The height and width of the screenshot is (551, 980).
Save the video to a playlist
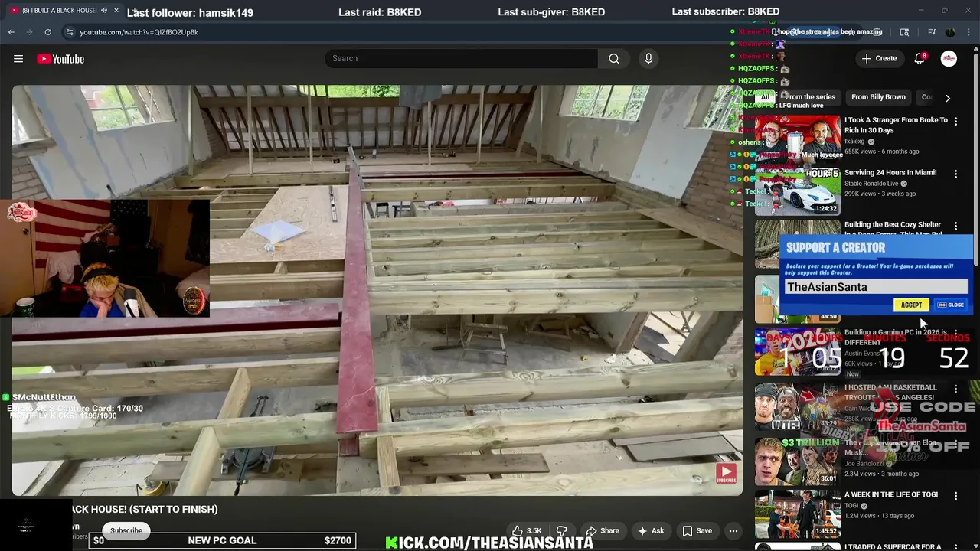697,530
